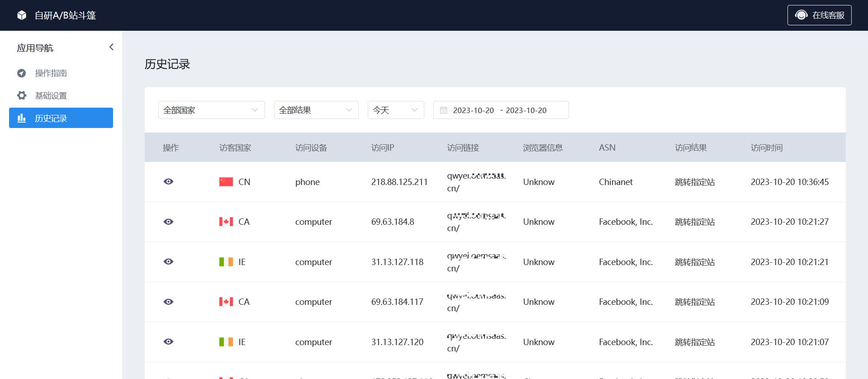
Task: Click timestamp 2023-10-20 10:21:07
Action: 790,342
